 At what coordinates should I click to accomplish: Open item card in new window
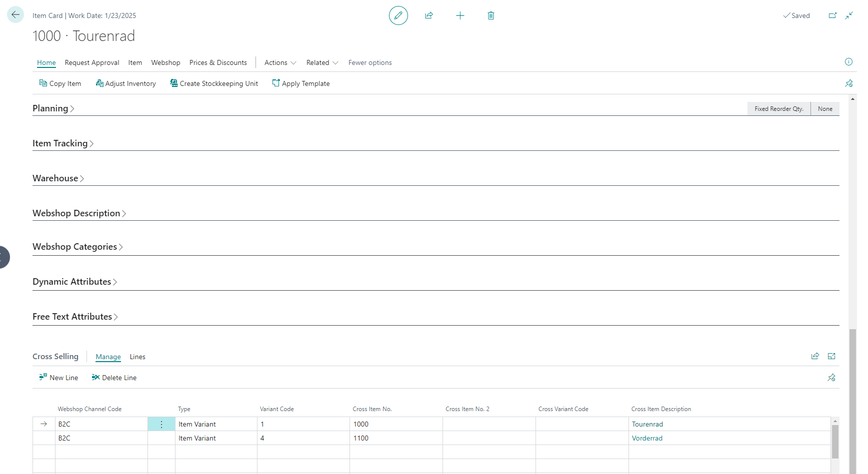pyautogui.click(x=832, y=15)
